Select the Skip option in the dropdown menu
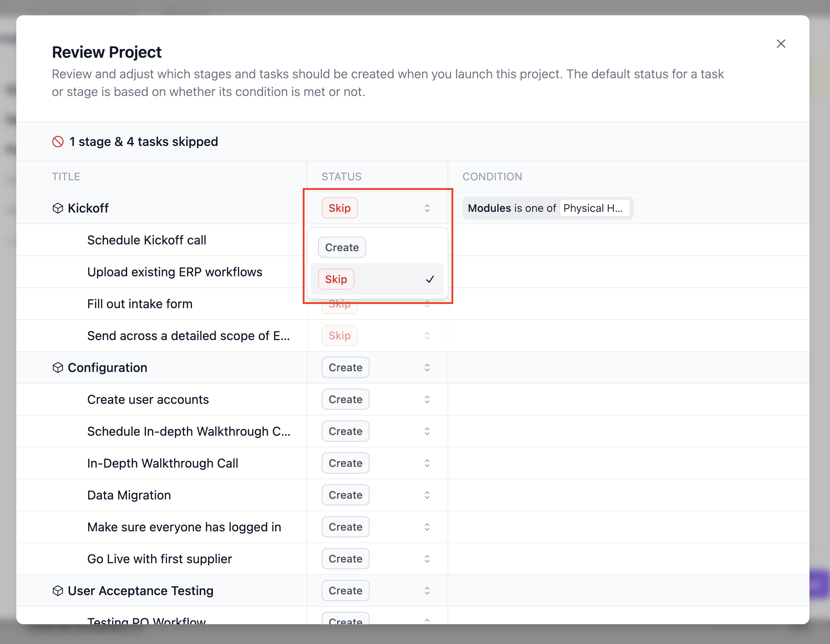This screenshot has width=830, height=644. 336,279
